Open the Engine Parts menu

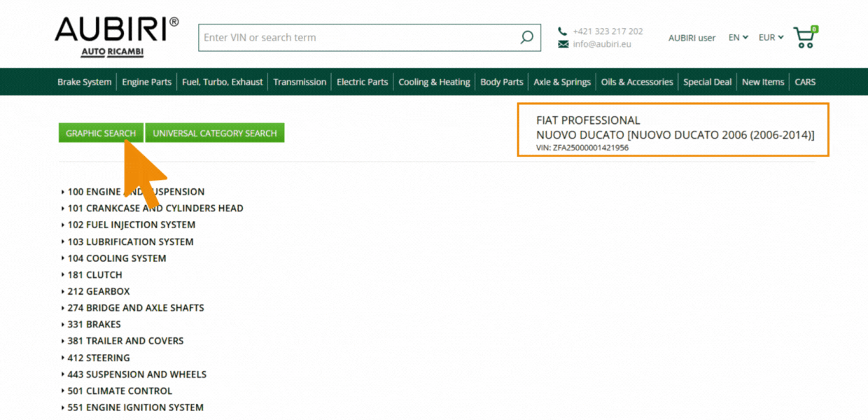(146, 82)
